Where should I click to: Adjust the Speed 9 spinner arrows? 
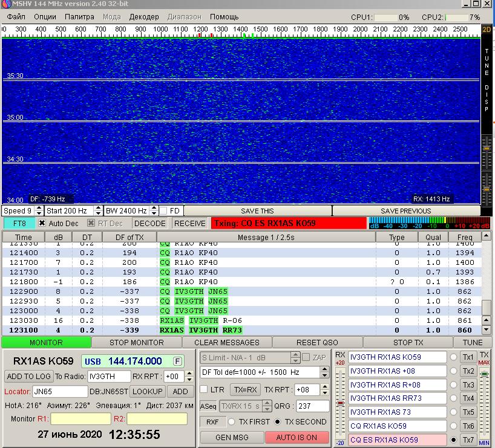point(39,210)
